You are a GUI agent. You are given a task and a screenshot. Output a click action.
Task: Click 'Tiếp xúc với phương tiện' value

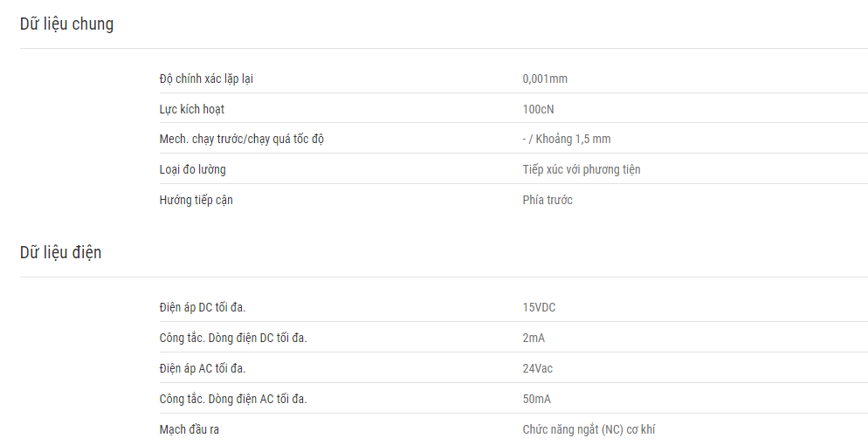[582, 169]
